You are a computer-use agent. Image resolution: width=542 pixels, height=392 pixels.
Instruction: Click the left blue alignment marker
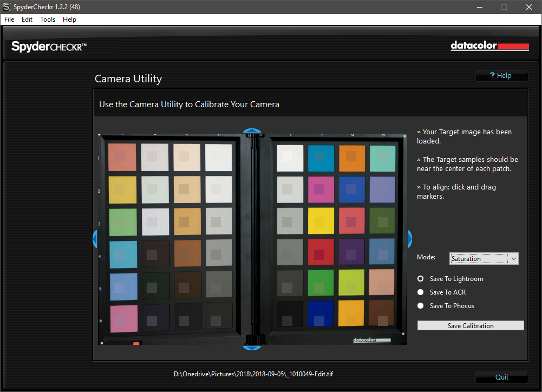pos(95,239)
